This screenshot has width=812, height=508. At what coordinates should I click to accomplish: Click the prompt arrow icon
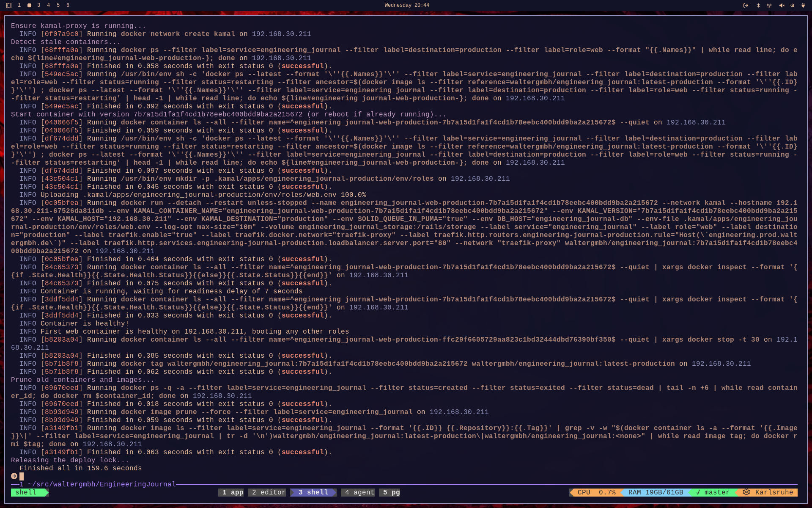14,476
